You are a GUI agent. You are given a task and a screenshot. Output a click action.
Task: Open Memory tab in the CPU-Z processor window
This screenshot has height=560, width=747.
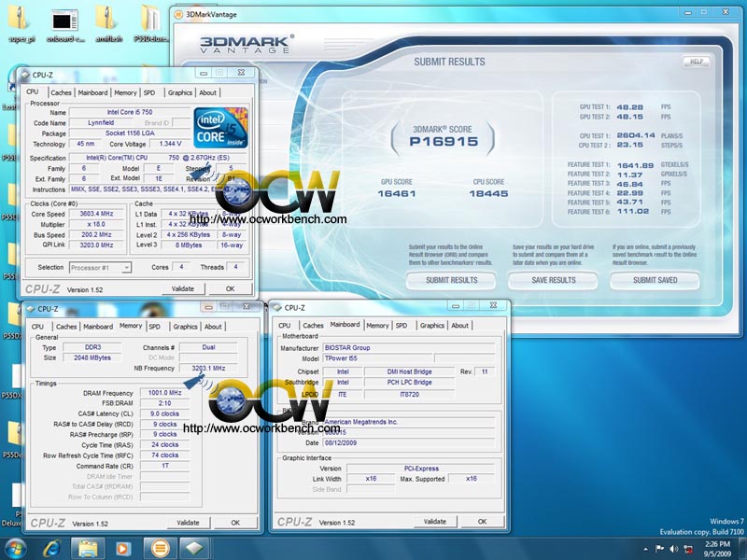[125, 92]
